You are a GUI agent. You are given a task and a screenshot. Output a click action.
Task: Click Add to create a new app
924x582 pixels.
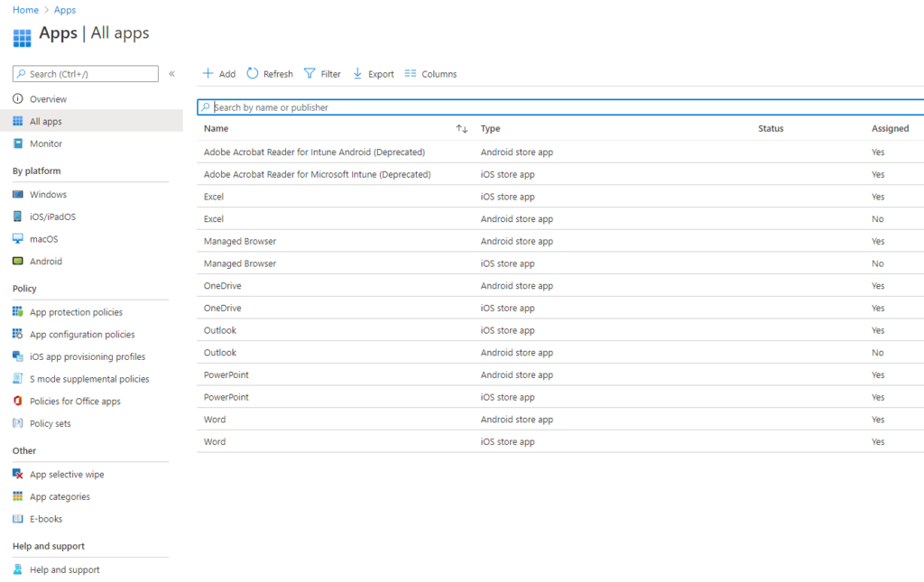[x=218, y=74]
